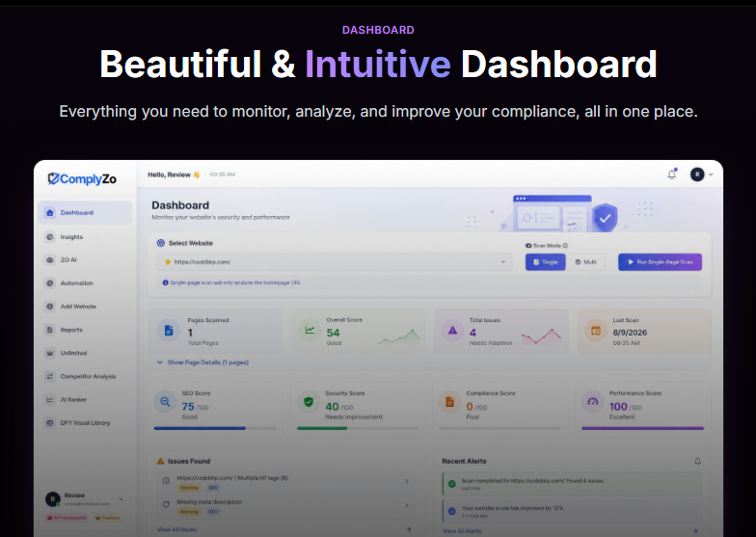Screen dimensions: 756x537
Task: Click the Scan Mode info icon
Action: click(565, 245)
